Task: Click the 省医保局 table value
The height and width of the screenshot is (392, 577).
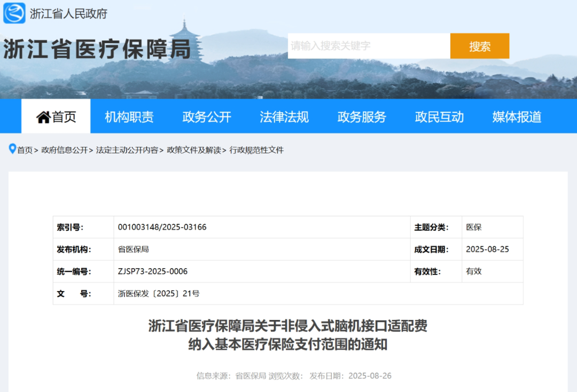Action: [133, 249]
